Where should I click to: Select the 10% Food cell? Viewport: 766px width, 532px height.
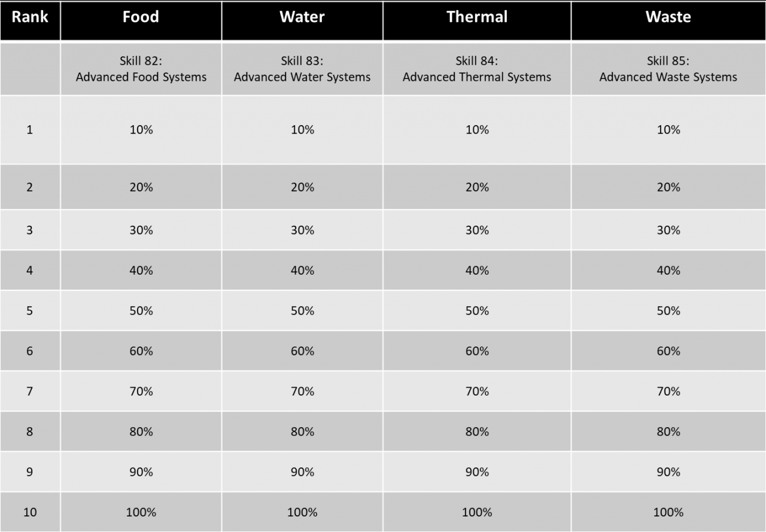coord(141,130)
